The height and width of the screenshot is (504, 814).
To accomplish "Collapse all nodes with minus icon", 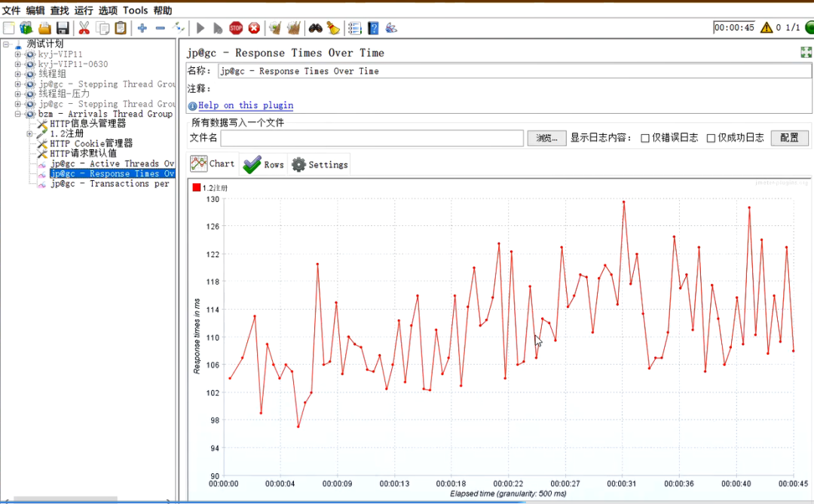I will pos(161,28).
